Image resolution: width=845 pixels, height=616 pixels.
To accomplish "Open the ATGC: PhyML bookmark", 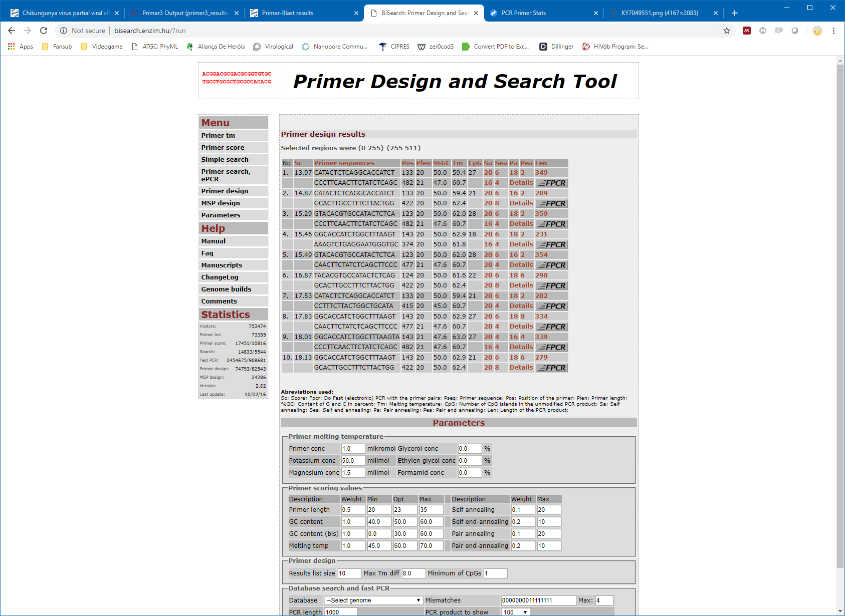I will pyautogui.click(x=155, y=47).
